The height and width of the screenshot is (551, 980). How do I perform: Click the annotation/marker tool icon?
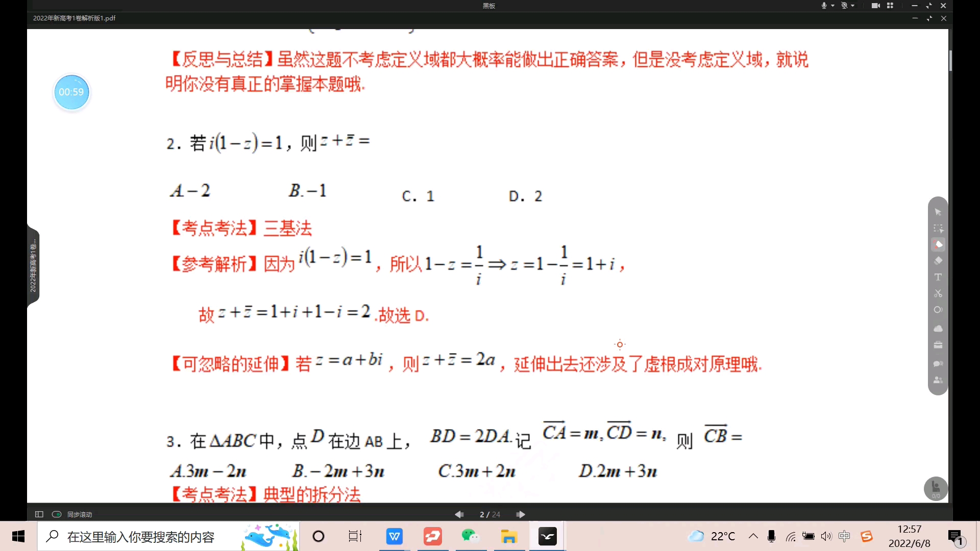coord(937,244)
